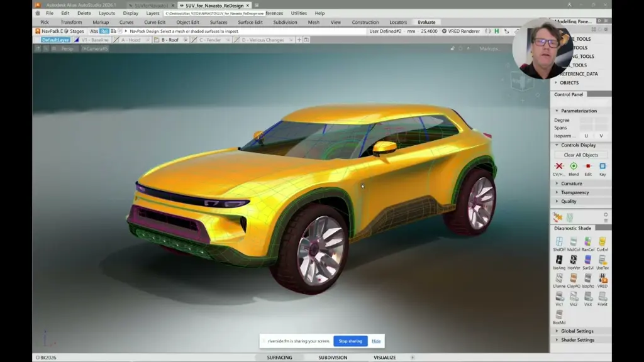The width and height of the screenshot is (644, 362).
Task: Open the home icon in menu bar
Action: 38,13
